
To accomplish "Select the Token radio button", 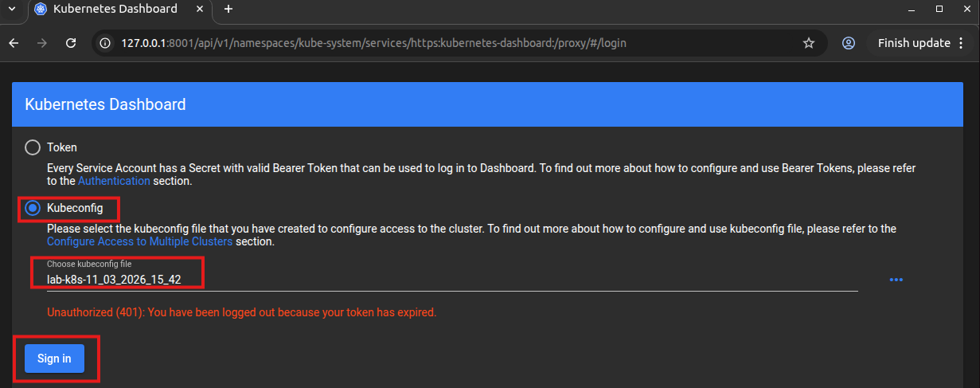I will click(33, 147).
